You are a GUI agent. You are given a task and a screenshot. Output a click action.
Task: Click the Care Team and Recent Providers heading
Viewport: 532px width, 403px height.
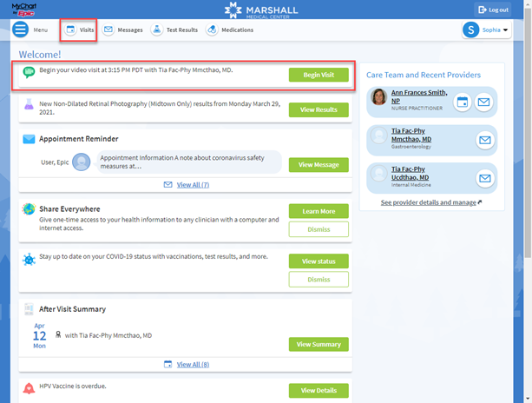click(424, 75)
